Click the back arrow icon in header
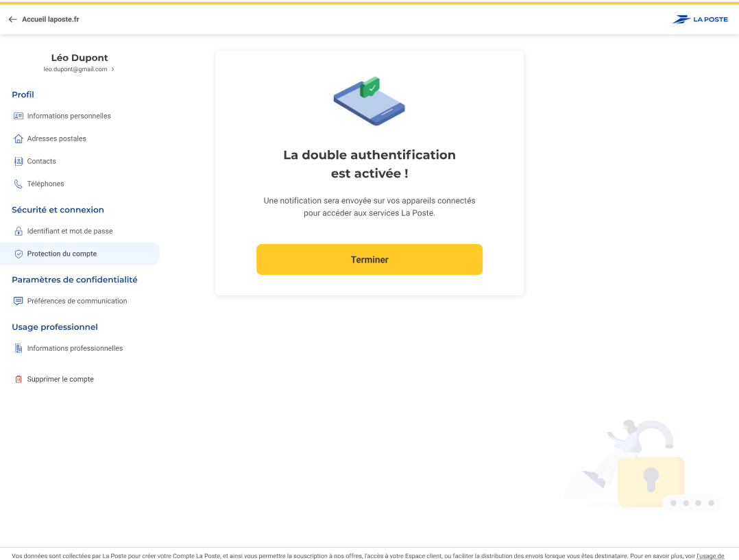 (12, 19)
